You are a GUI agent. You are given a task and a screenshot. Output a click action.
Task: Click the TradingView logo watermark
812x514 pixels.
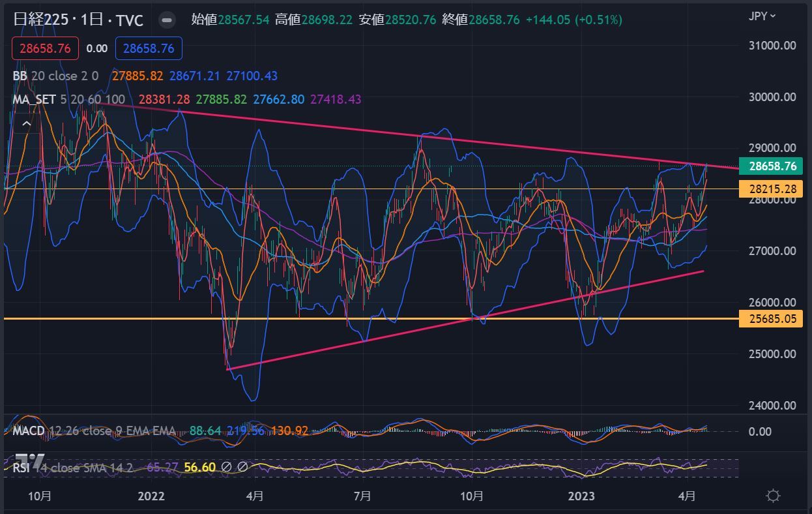click(x=30, y=461)
